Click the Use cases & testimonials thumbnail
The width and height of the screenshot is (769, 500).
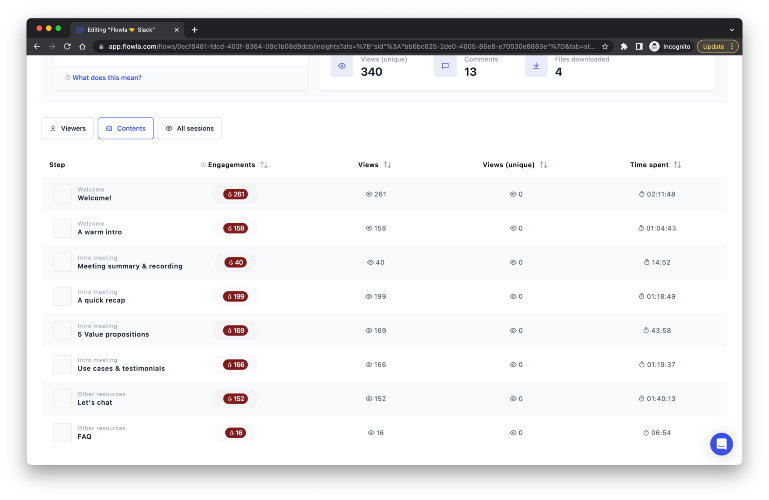(62, 365)
